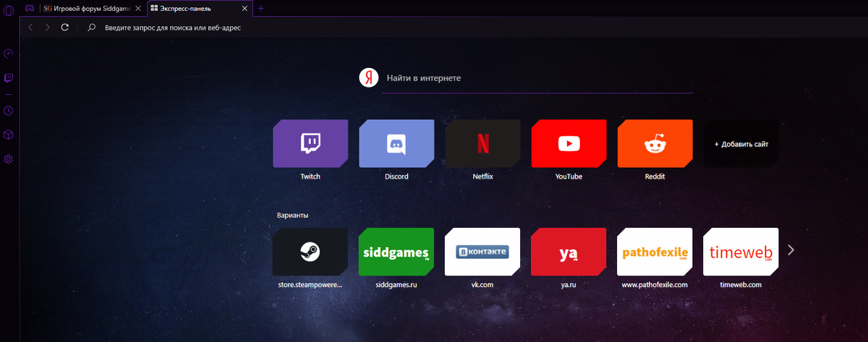Focus the Найти в интернете search field
The height and width of the screenshot is (342, 868).
pos(537,78)
